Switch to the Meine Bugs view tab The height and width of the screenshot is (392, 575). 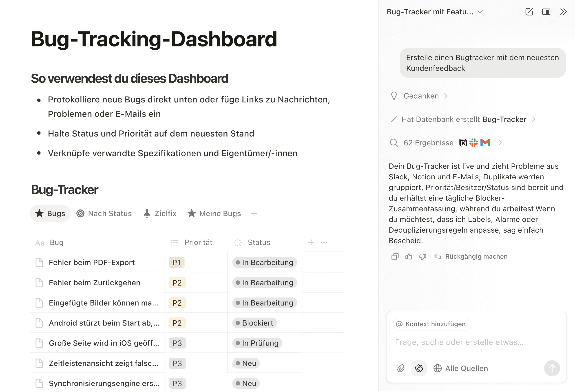pyautogui.click(x=214, y=214)
